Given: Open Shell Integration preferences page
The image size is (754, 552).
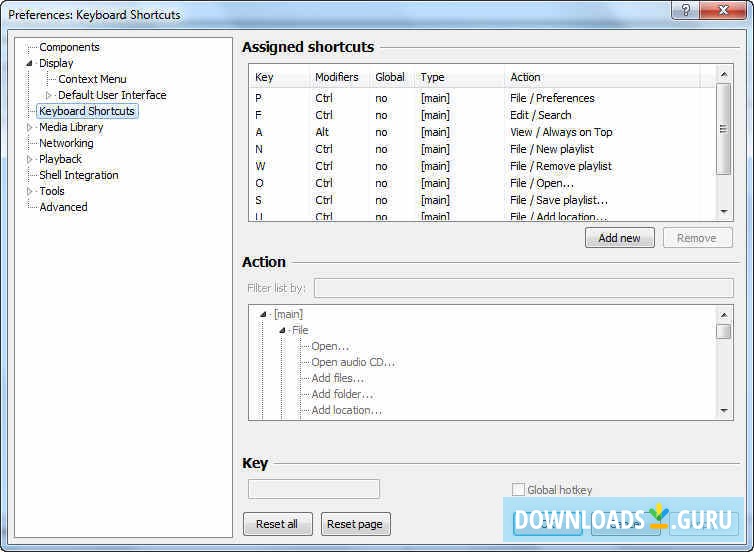Looking at the screenshot, I should point(79,175).
